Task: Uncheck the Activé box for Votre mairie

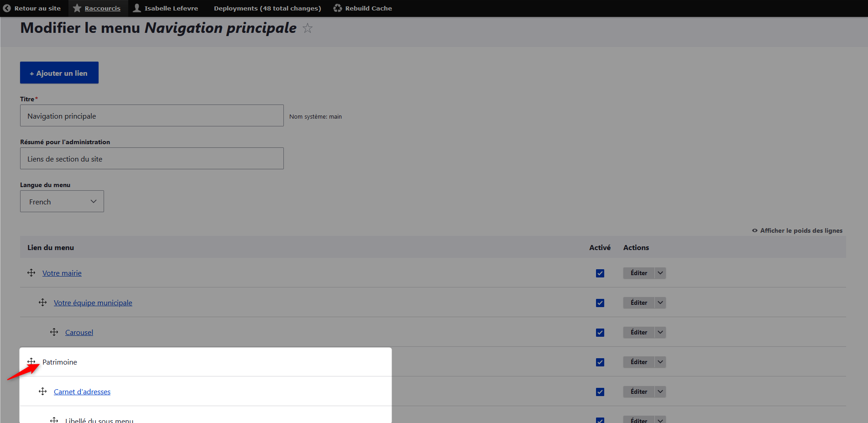Action: tap(600, 273)
